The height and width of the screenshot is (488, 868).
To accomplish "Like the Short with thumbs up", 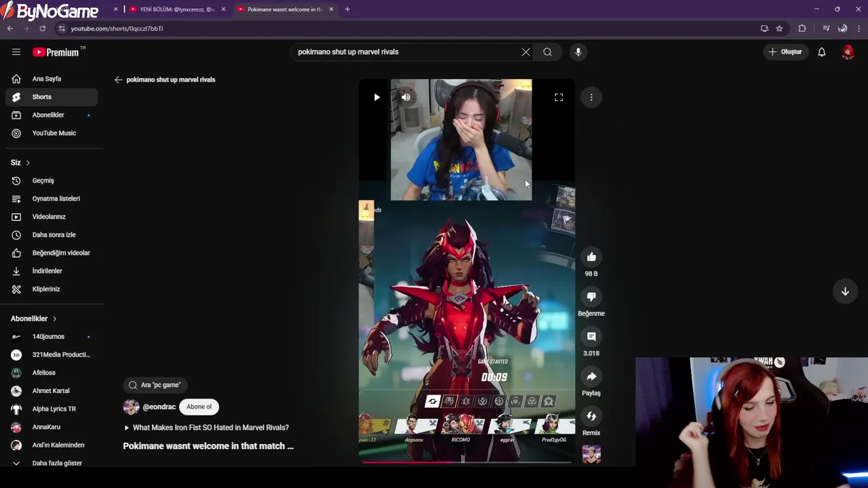I will point(591,257).
